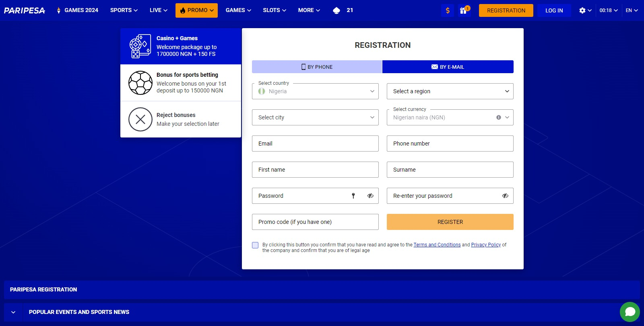Screen dimensions: 644x326
Task: Expand Popular Events and Sports News section
Action: click(13, 312)
